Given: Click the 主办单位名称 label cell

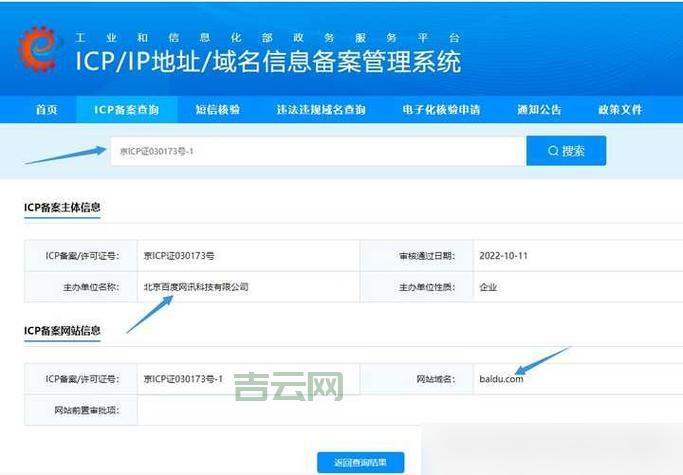Looking at the screenshot, I should pyautogui.click(x=81, y=287).
